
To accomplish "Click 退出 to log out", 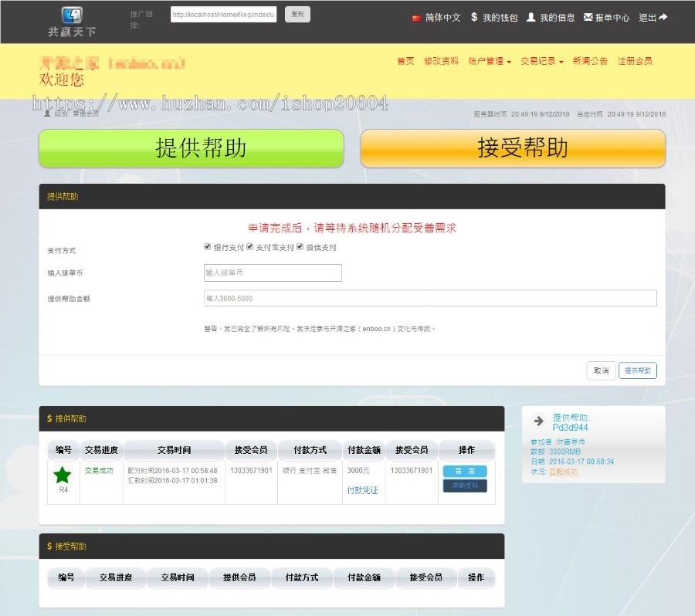I will (x=647, y=18).
